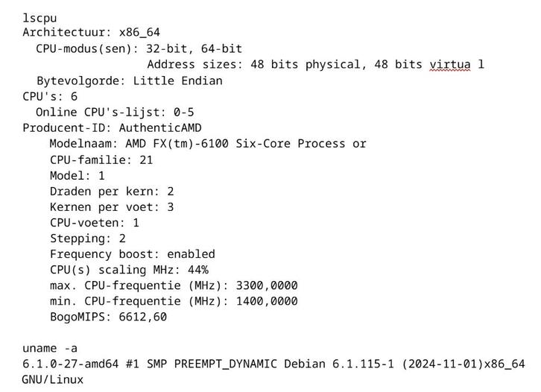Viewport: 541px width, 392px height.
Task: Click 'Frequency boost: enabled' text
Action: click(x=133, y=254)
